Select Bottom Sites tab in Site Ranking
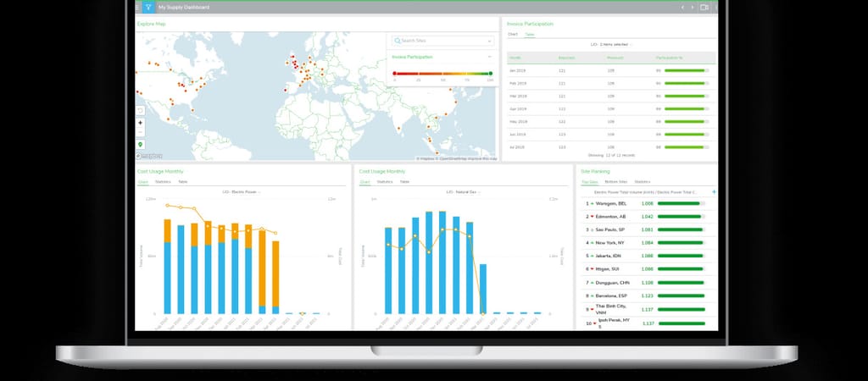 click(x=616, y=181)
